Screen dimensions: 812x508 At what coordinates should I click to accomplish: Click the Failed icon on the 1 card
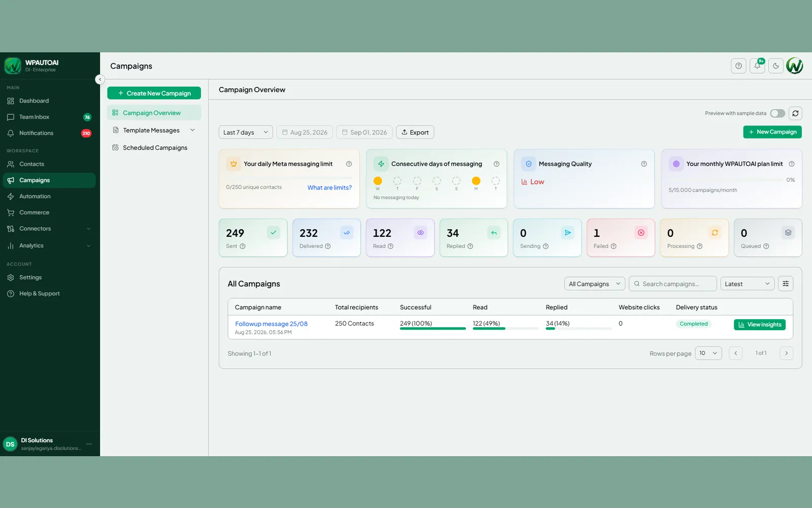click(641, 233)
